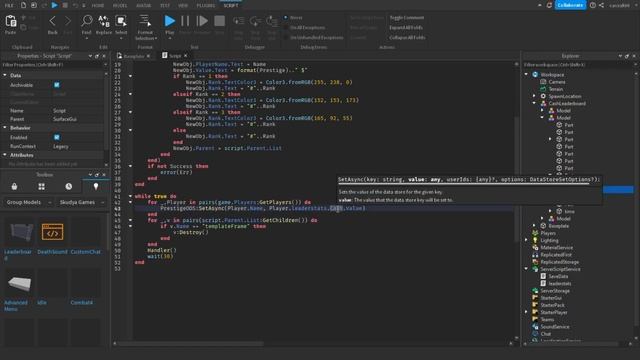This screenshot has width=640, height=360.
Task: Click the Step Into debugger icon
Action: [238, 21]
